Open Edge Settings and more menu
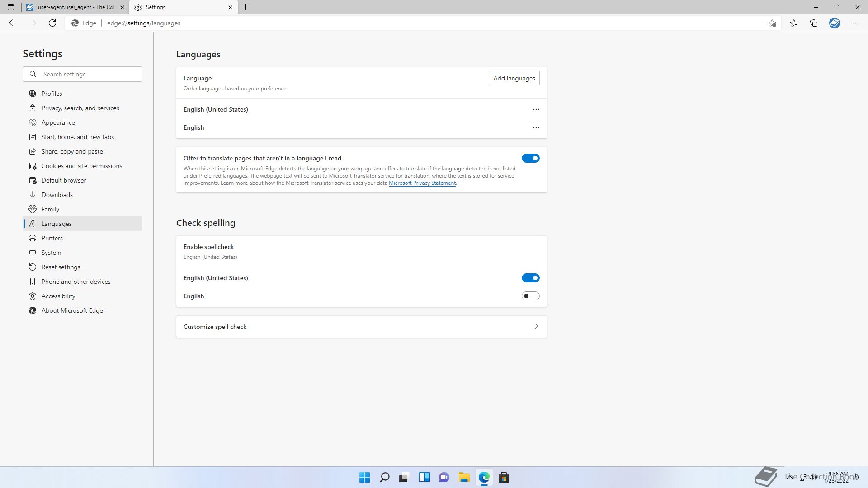 point(855,23)
